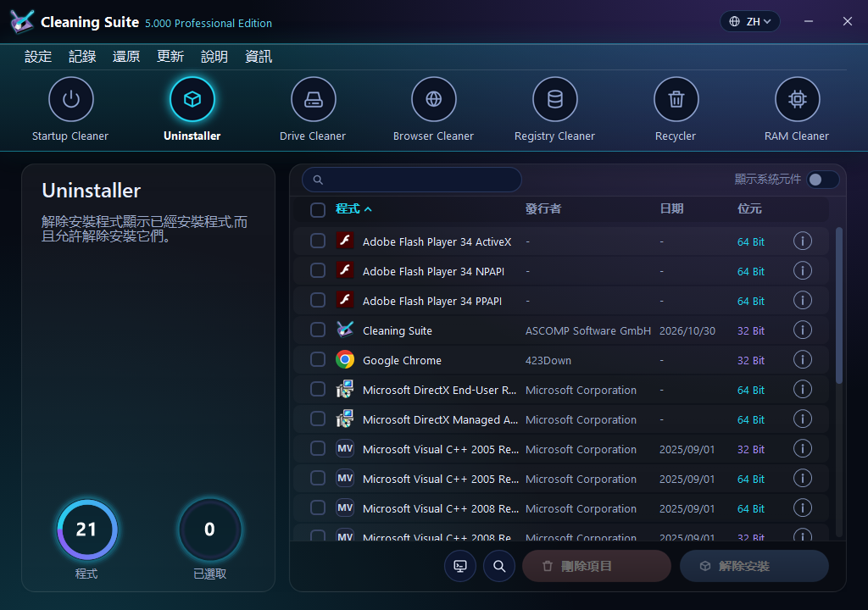Open the RAM Cleaner module
Screen dimensions: 868x610
pos(797,99)
